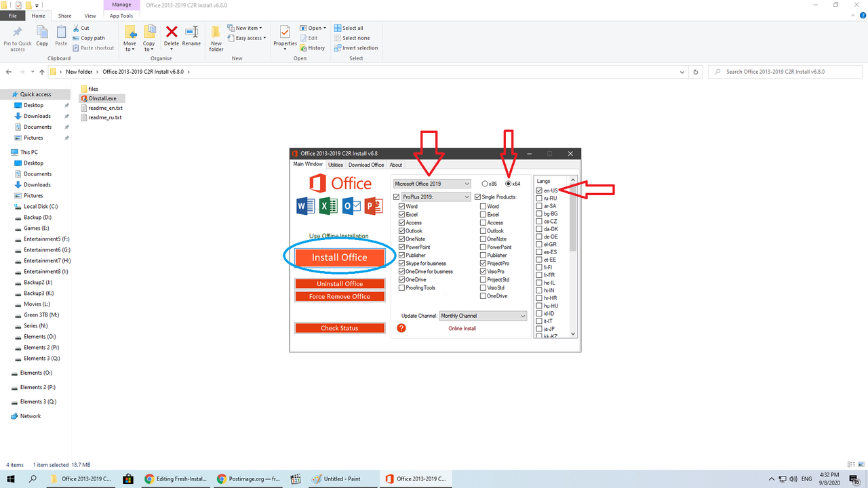Click Select all in ribbon
Viewport: 868px width, 488px height.
349,28
